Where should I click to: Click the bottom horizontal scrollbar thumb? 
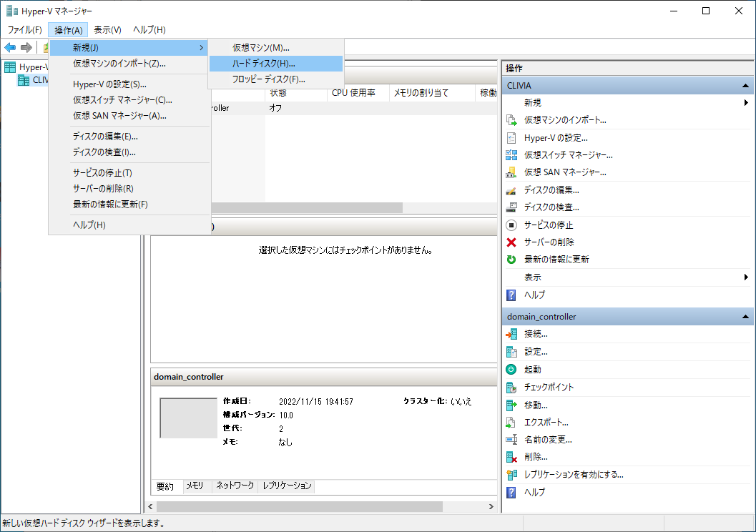click(x=300, y=506)
